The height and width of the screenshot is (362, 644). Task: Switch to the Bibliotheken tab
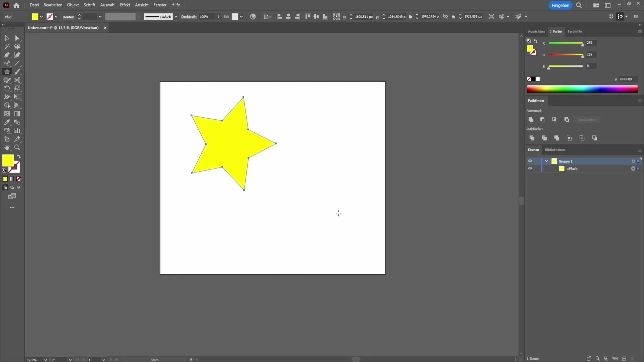pos(555,150)
